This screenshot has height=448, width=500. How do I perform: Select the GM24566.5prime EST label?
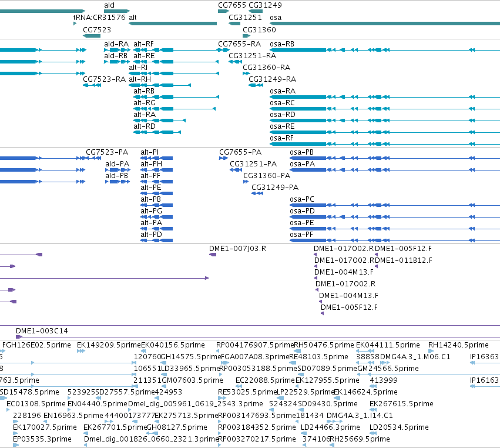coord(388,369)
